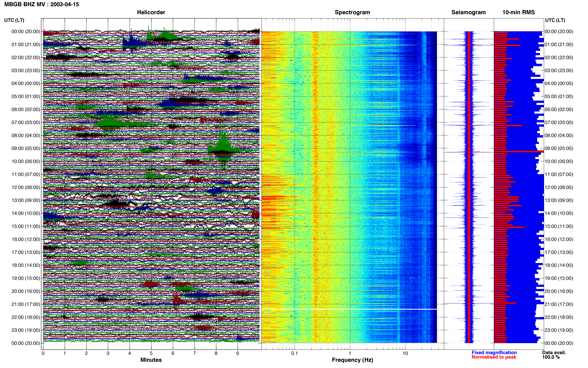Click the right '21:00 (17:00)' time label
The image size is (588, 368).
(559, 304)
